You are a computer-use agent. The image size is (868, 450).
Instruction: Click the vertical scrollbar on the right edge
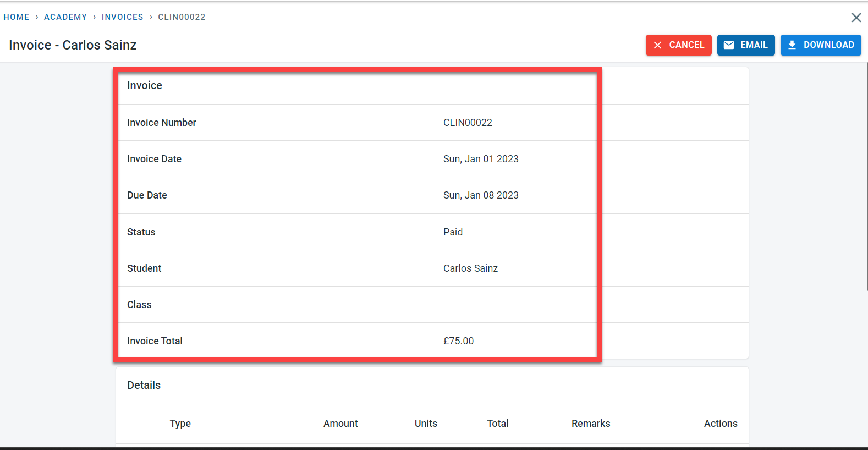coord(866,176)
